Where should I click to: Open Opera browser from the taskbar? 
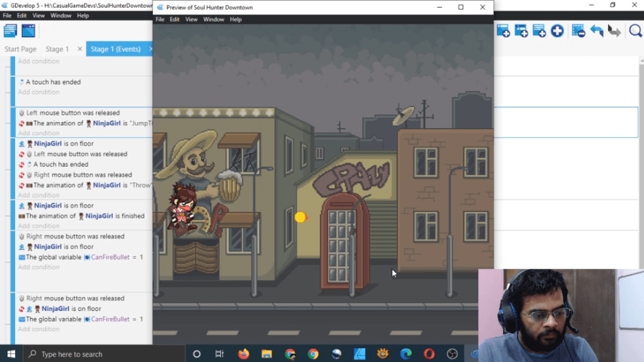pos(429,354)
